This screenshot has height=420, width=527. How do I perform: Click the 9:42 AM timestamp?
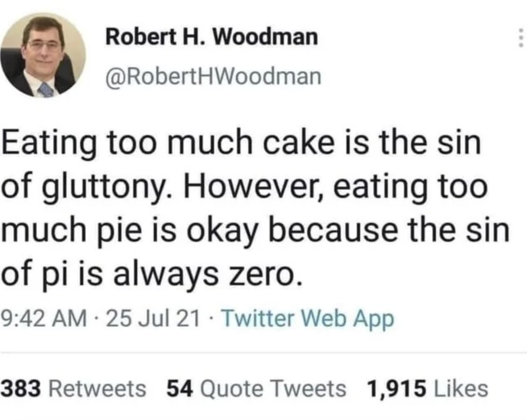[x=44, y=318]
